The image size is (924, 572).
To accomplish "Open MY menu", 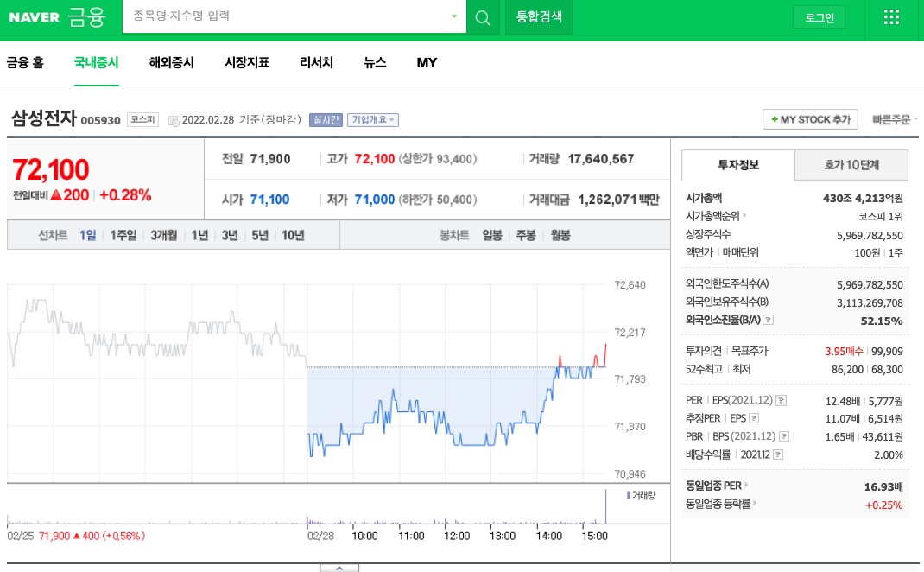I will [427, 62].
